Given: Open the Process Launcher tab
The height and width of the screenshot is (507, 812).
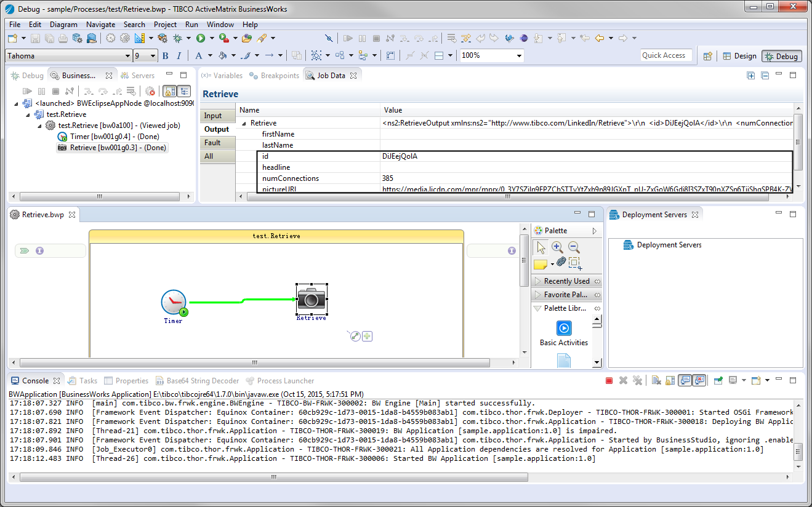Looking at the screenshot, I should pyautogui.click(x=280, y=381).
